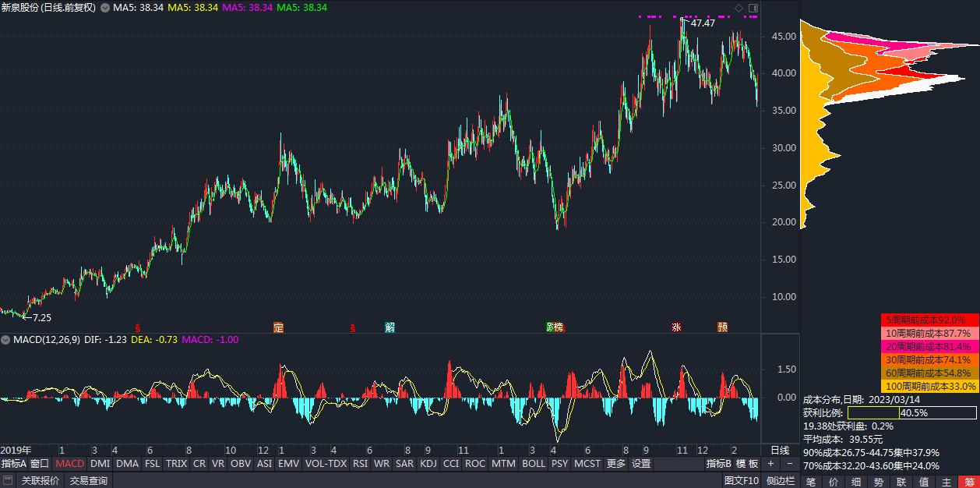The image size is (980, 488).
Task: Select the BOLL indicator tab
Action: click(533, 463)
